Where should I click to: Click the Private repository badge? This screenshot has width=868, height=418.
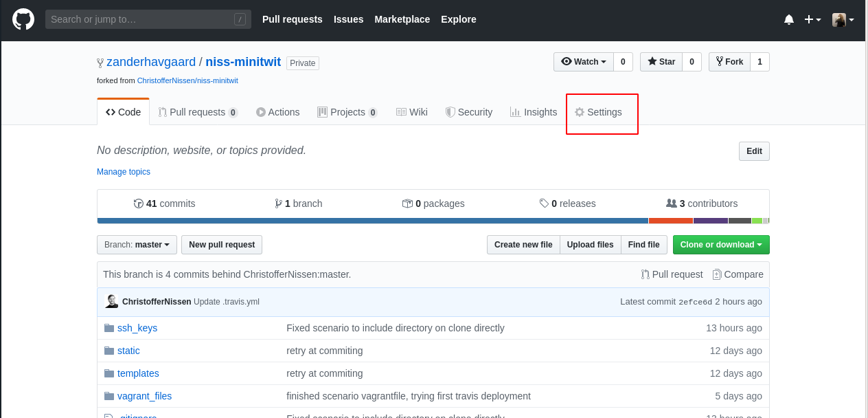point(303,63)
